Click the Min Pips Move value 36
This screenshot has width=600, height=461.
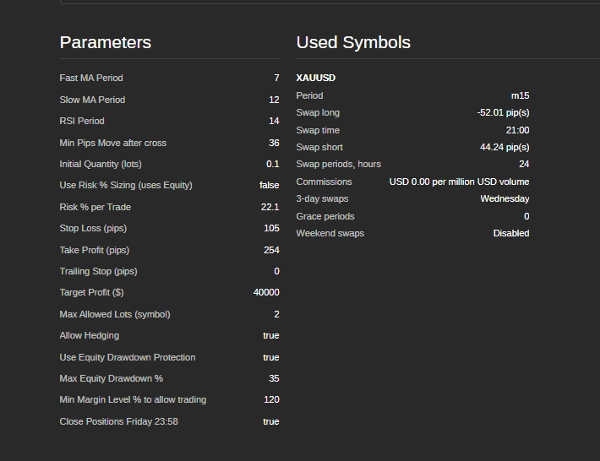[x=274, y=143]
